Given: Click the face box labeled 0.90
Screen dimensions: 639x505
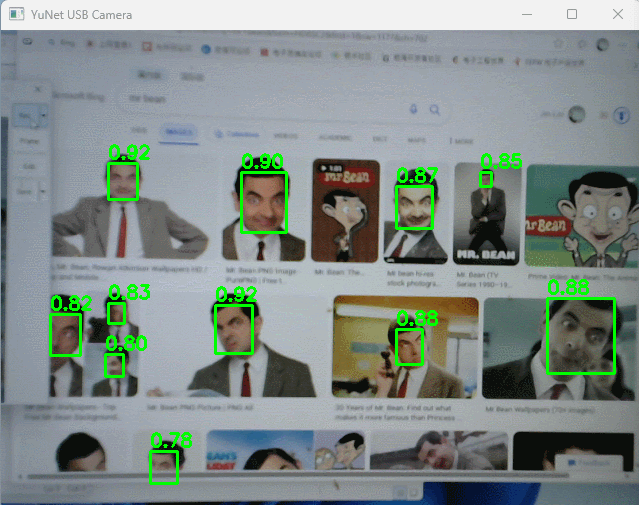Looking at the screenshot, I should [x=263, y=202].
